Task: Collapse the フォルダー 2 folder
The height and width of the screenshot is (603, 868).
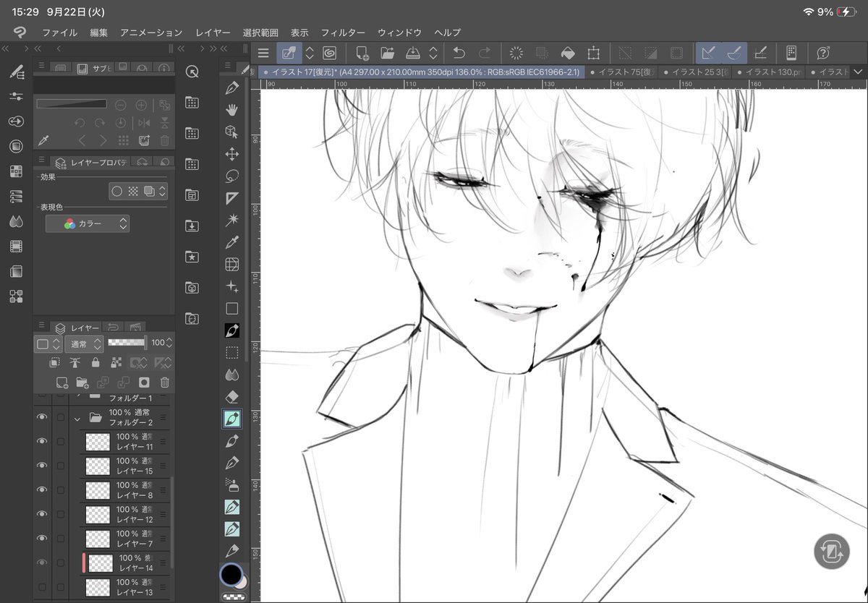Action: (77, 418)
